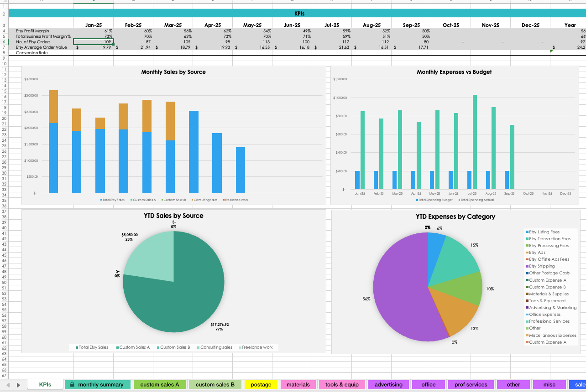Switch to the postage sheet tab
586x392 pixels.
coord(261,384)
